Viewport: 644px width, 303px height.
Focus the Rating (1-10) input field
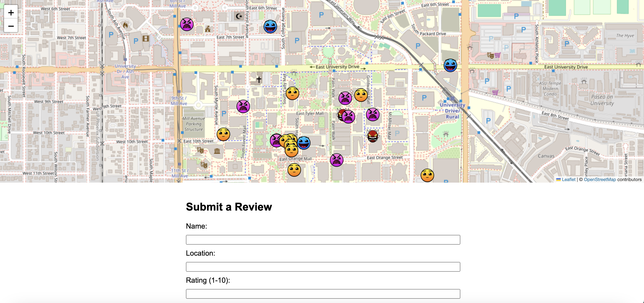[323, 294]
